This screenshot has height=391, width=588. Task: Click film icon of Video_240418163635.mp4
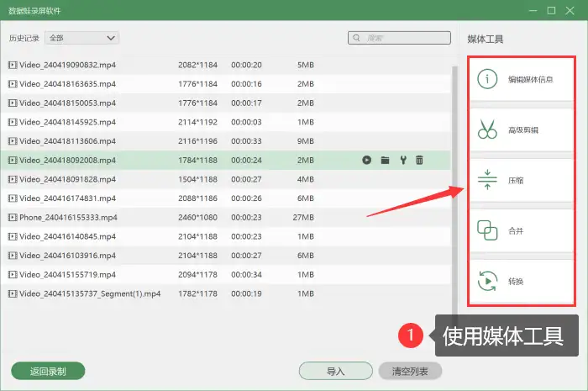click(x=13, y=84)
